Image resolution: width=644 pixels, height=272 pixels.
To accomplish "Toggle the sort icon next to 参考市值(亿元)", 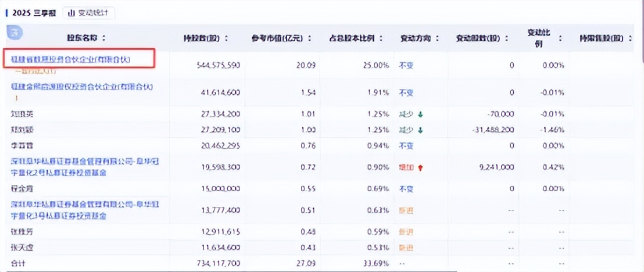I will tap(310, 38).
